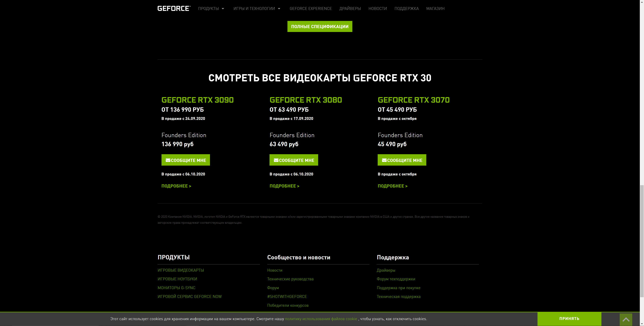This screenshot has width=644, height=326.
Task: Open Форум техподдержки support link
Action: pyautogui.click(x=396, y=279)
